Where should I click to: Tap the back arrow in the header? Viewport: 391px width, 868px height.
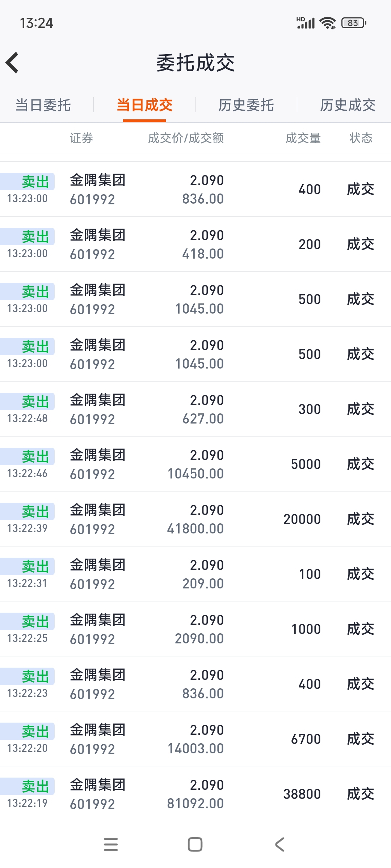tap(12, 63)
